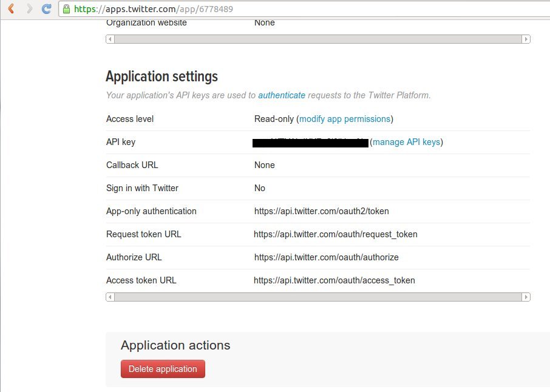The image size is (550, 392).
Task: Click the green SSL padlock icon
Action: click(x=66, y=8)
